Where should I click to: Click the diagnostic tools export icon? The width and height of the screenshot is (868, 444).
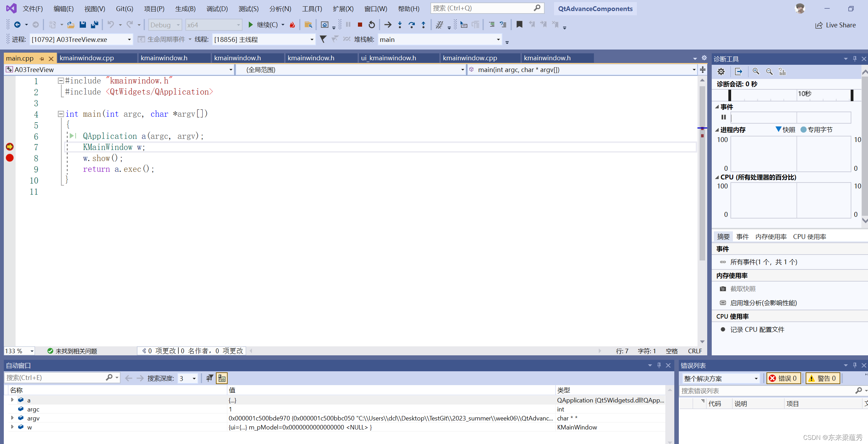pyautogui.click(x=738, y=72)
